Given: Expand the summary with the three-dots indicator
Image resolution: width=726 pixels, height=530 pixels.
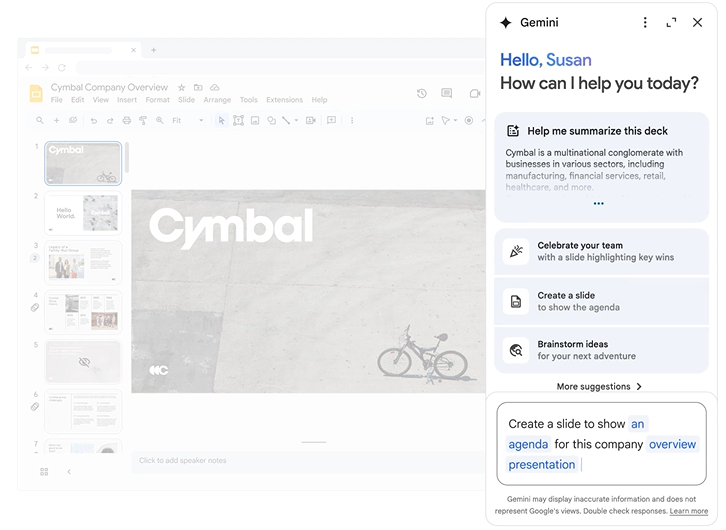Looking at the screenshot, I should click(599, 203).
